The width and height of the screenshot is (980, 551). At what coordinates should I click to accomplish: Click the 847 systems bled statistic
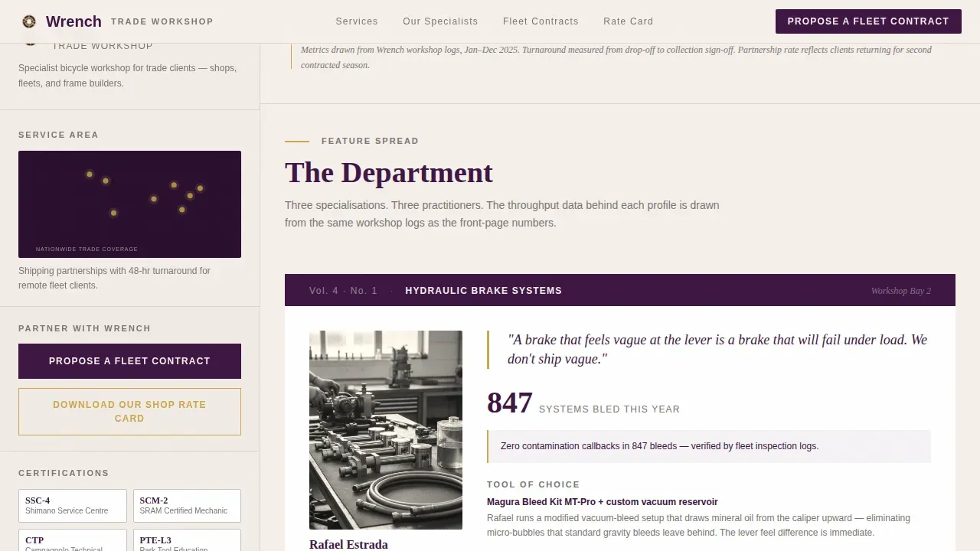(x=583, y=403)
